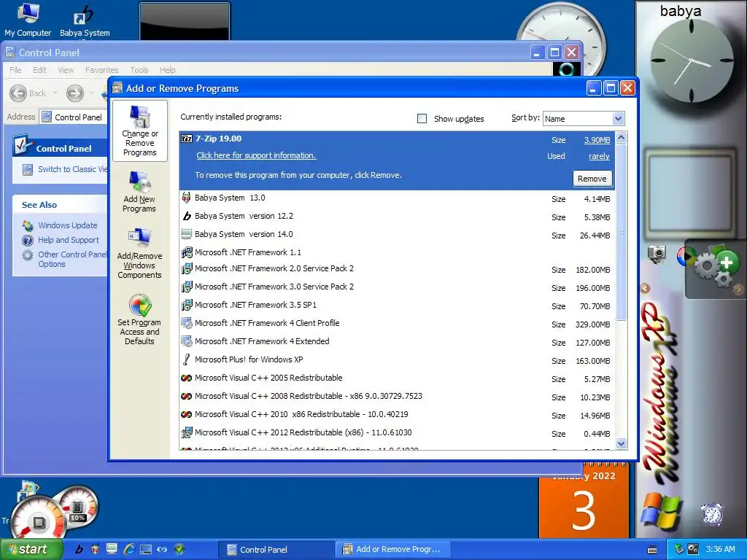Click the Help and Support question icon
Screen dimensions: 747x560
pyautogui.click(x=28, y=241)
